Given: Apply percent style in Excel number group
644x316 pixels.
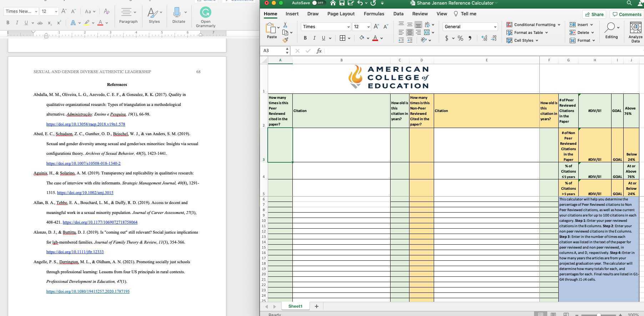Looking at the screenshot, I should click(461, 39).
